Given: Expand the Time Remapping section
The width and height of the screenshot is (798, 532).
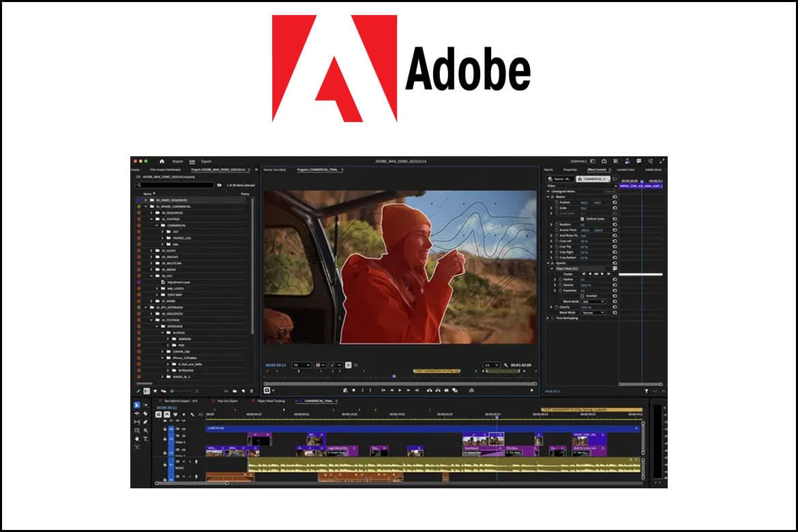Looking at the screenshot, I should point(548,318).
